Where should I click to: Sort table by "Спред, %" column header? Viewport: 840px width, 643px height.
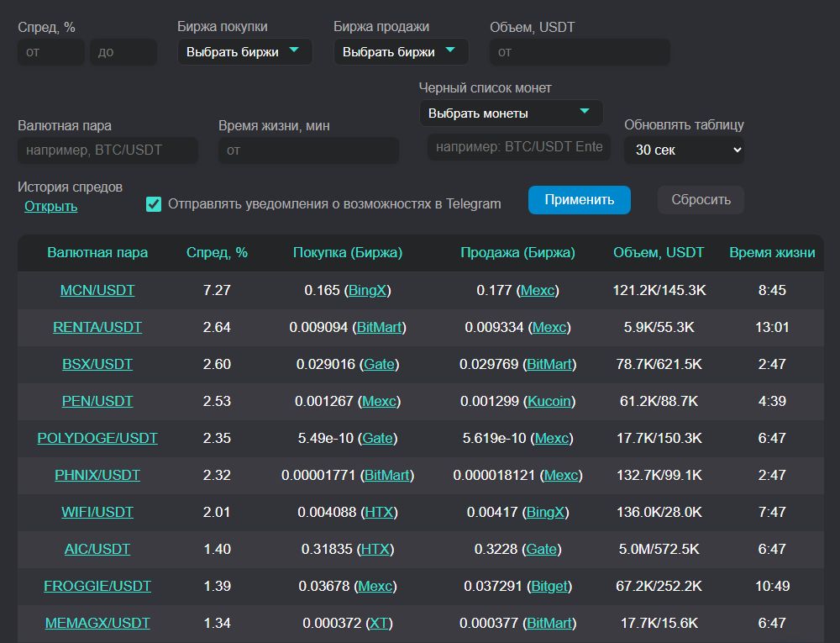[217, 253]
